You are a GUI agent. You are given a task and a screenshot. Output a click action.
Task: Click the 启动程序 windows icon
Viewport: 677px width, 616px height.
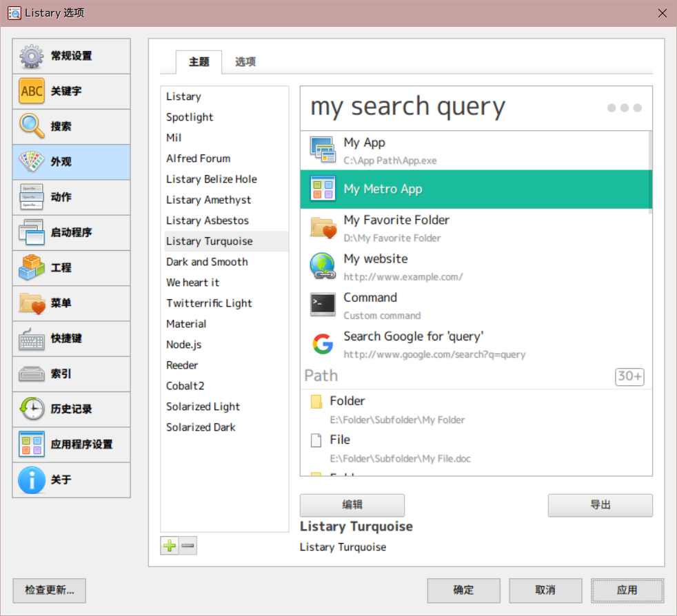[32, 232]
